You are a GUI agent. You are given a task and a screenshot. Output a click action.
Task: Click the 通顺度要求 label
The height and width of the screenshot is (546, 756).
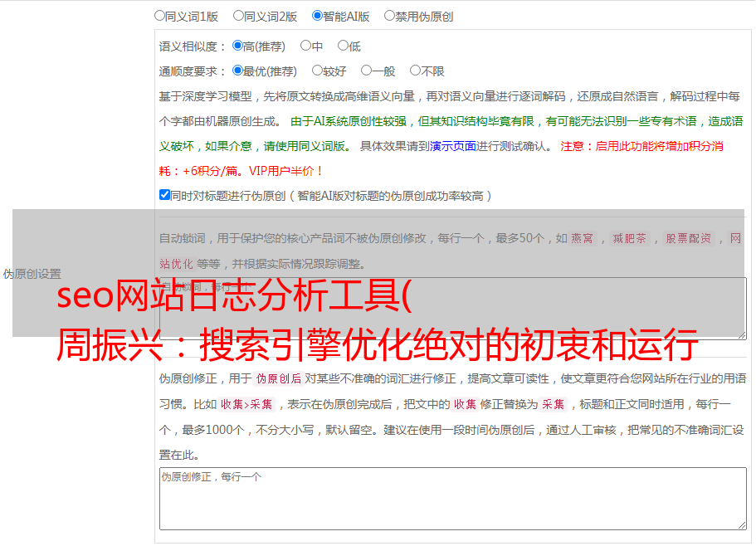coord(193,72)
